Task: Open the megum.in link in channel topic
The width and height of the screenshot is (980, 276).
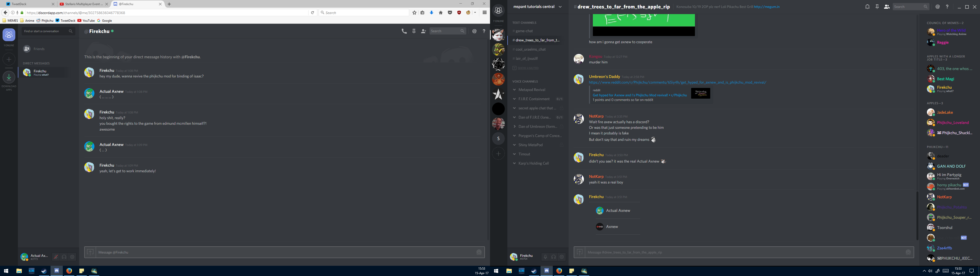Action: pos(767,7)
